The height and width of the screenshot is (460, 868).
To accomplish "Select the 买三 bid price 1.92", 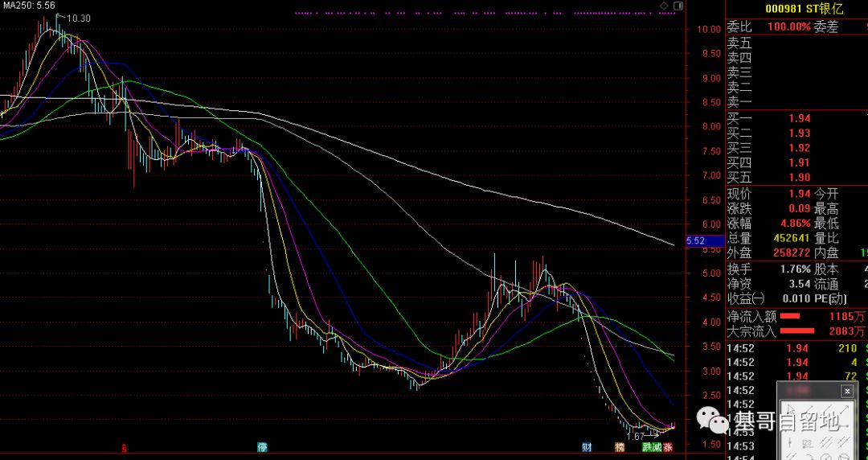I will click(800, 148).
